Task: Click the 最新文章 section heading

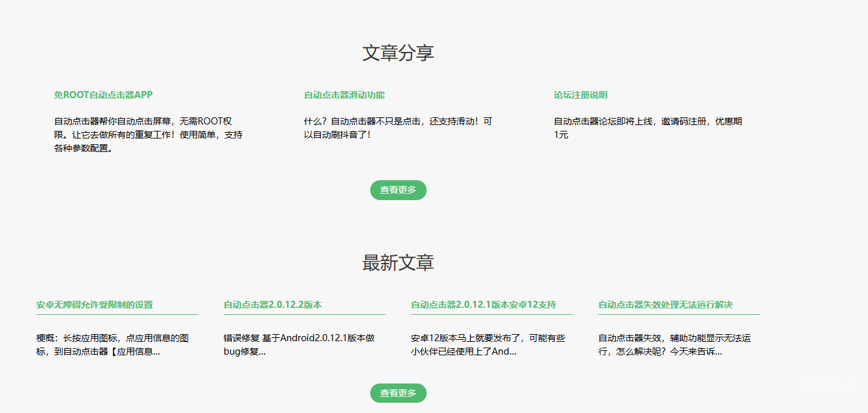Action: coord(398,262)
